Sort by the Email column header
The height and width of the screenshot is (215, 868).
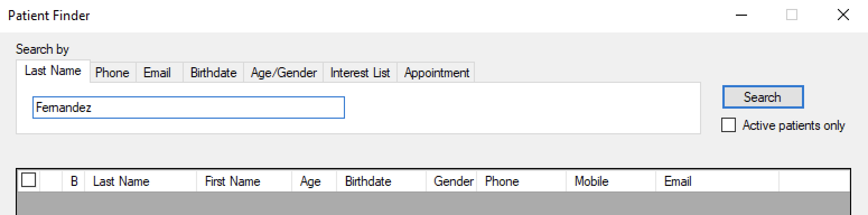click(x=717, y=181)
